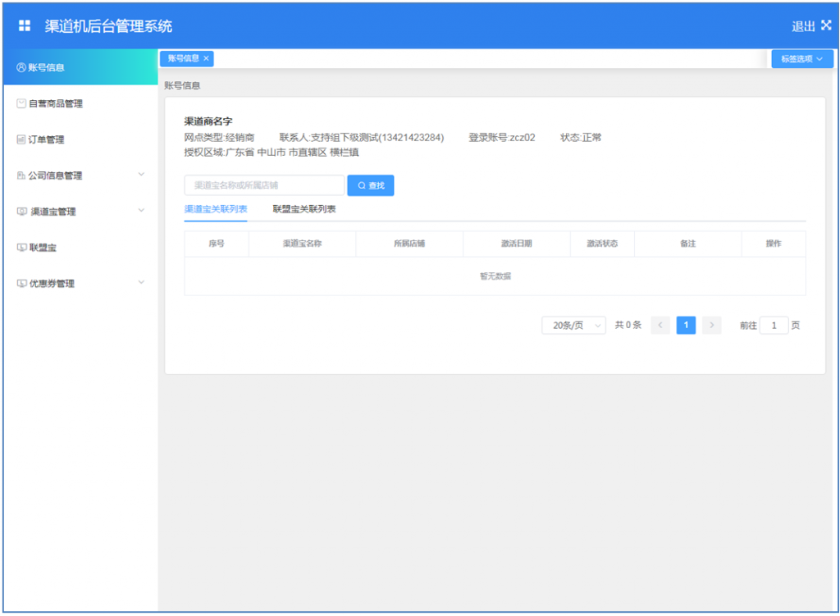This screenshot has width=840, height=616.
Task: Open 自营商品管理 in the sidebar
Action: [x=80, y=103]
